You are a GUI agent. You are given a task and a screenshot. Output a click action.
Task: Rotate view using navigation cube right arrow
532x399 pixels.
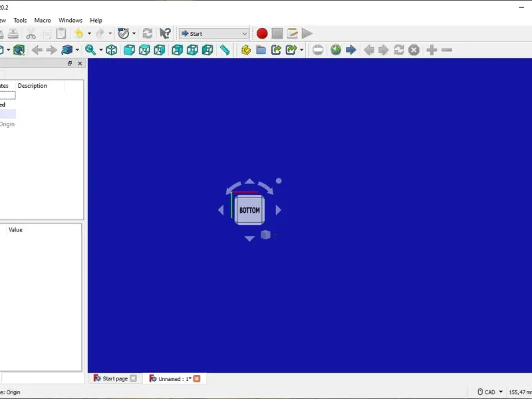pos(278,210)
